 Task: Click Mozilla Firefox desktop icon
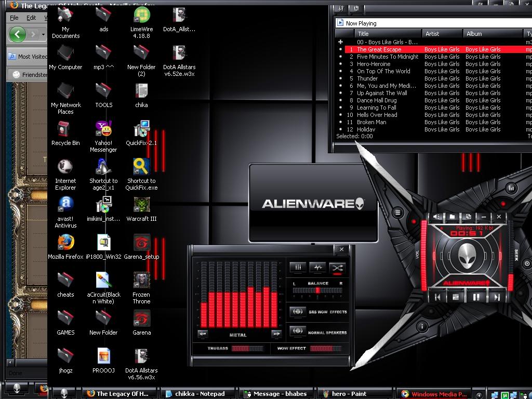point(65,247)
